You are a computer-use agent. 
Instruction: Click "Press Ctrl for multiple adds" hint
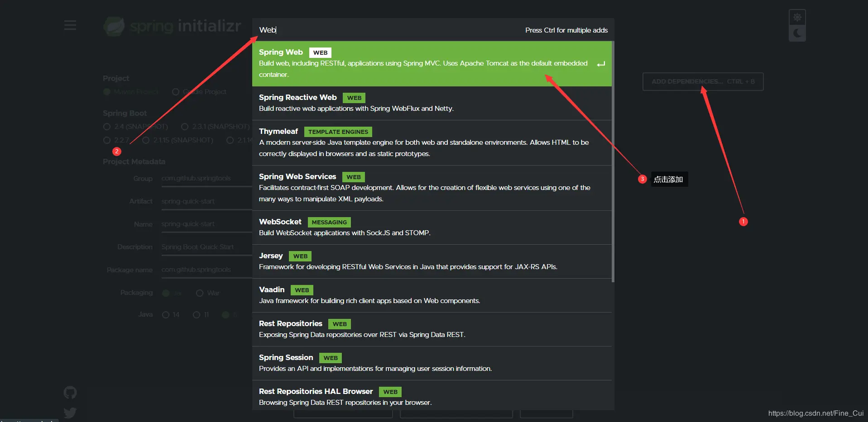pyautogui.click(x=566, y=30)
